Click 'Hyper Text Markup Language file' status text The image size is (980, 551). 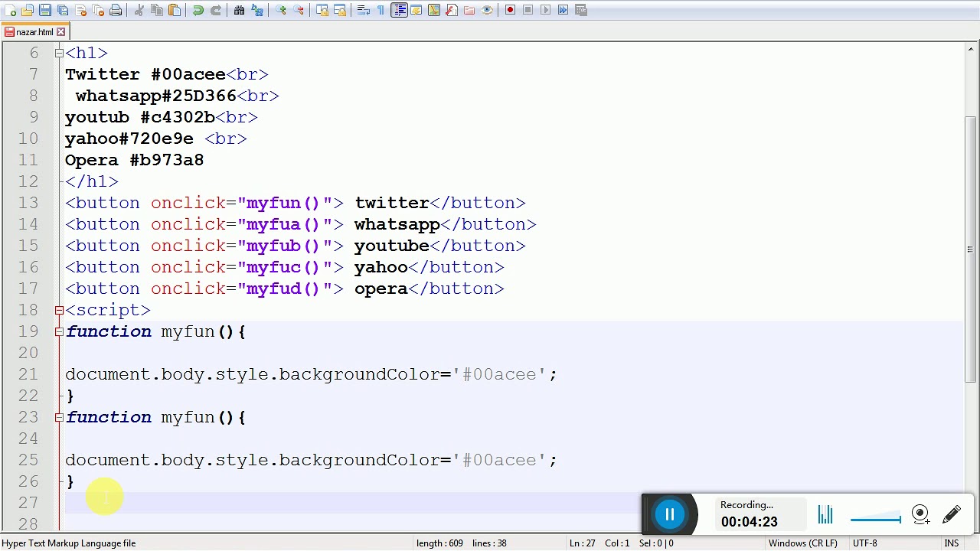(69, 543)
